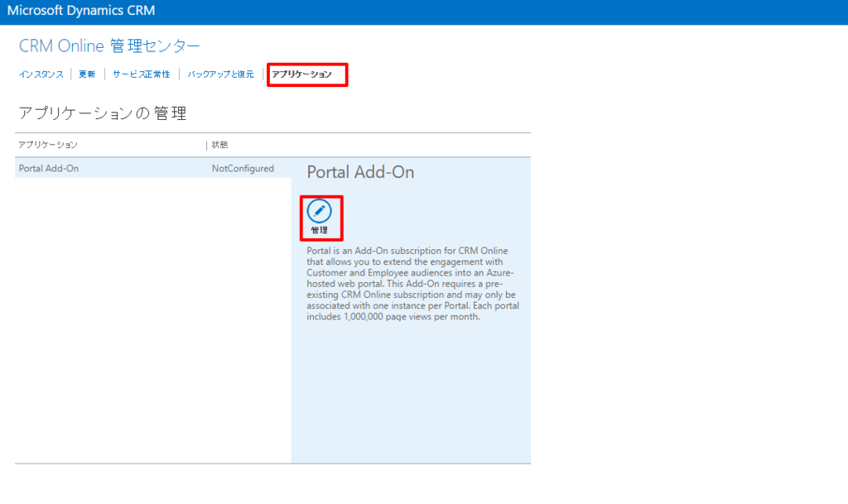Click the Portal Add-On details panel heading
848x504 pixels.
click(360, 172)
